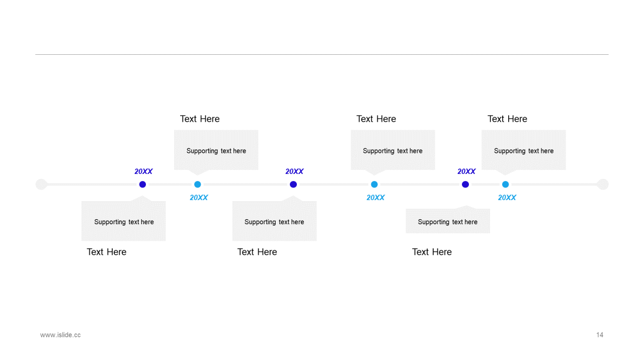644x362 pixels.
Task: Click the grey circle at timeline's left end
Action: [41, 185]
